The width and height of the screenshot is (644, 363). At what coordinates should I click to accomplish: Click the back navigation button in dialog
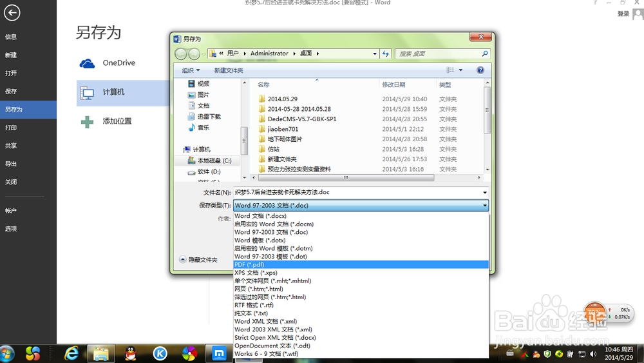point(181,54)
